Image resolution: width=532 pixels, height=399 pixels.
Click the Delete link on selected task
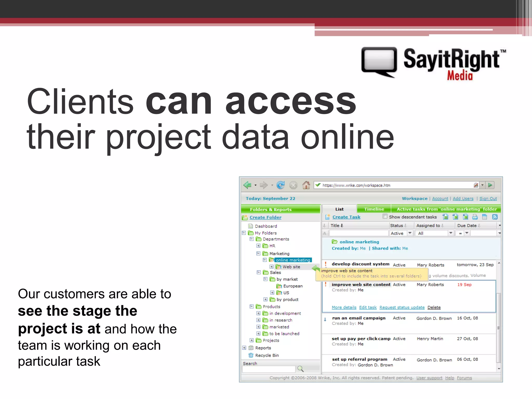(434, 307)
